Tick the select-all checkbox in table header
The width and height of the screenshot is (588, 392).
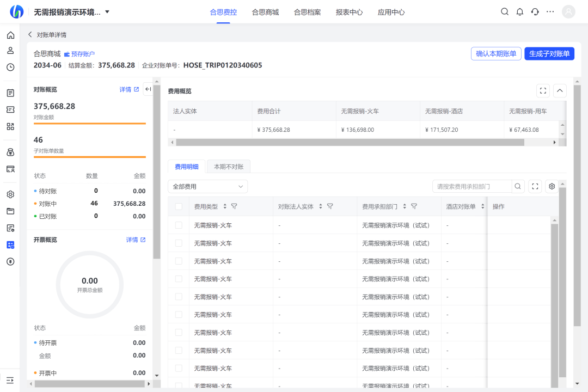179,207
